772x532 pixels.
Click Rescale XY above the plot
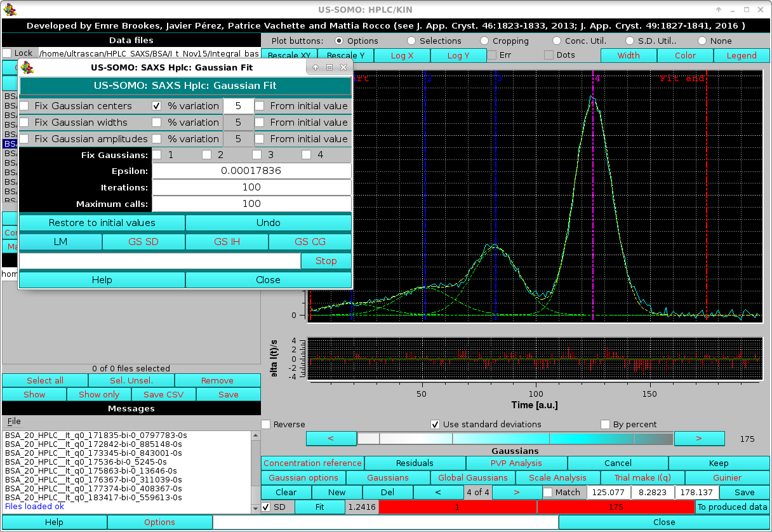coord(289,55)
